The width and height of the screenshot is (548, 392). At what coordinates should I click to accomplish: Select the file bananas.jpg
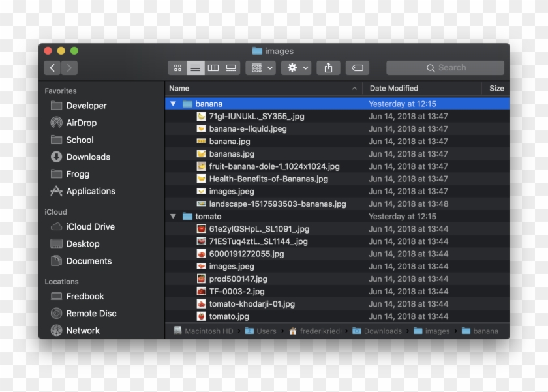(x=232, y=154)
